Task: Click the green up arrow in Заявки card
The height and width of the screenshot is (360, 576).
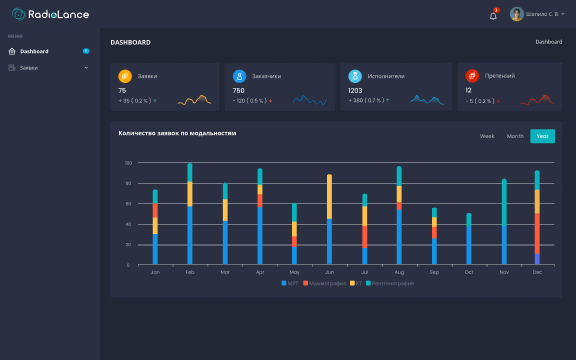Action: (x=155, y=101)
